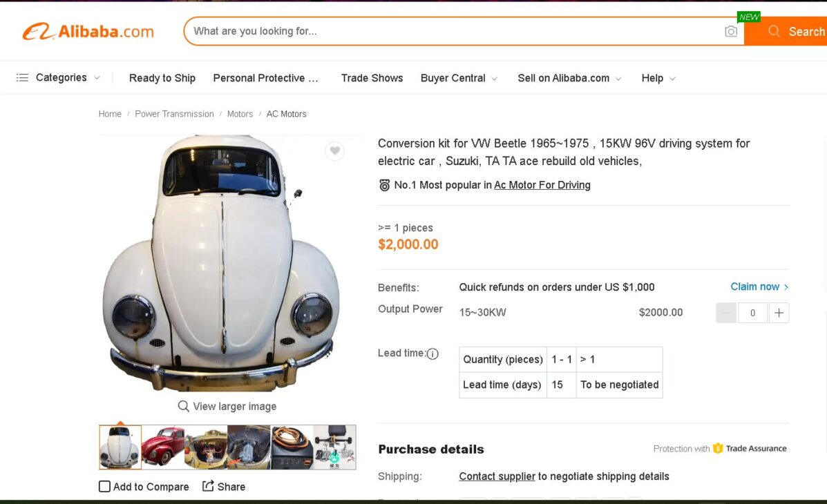Decrease quantity with the minus button
The height and width of the screenshot is (504, 827).
pyautogui.click(x=726, y=313)
